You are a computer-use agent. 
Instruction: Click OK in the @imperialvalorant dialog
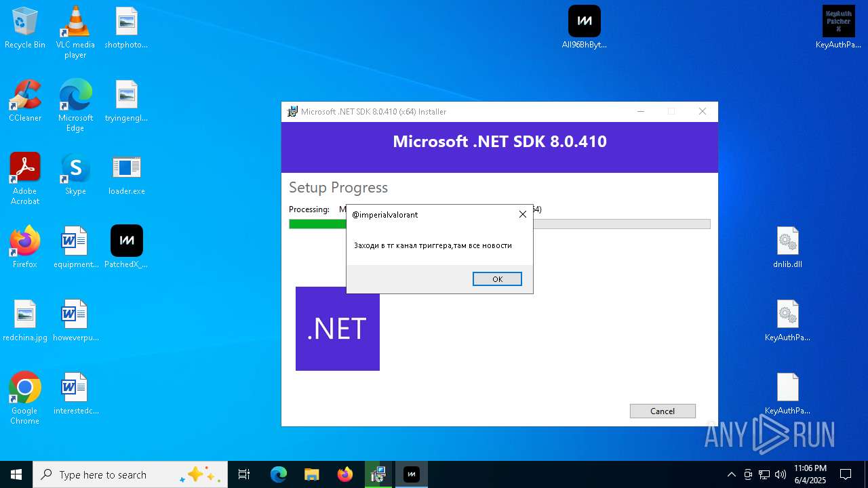pyautogui.click(x=497, y=279)
